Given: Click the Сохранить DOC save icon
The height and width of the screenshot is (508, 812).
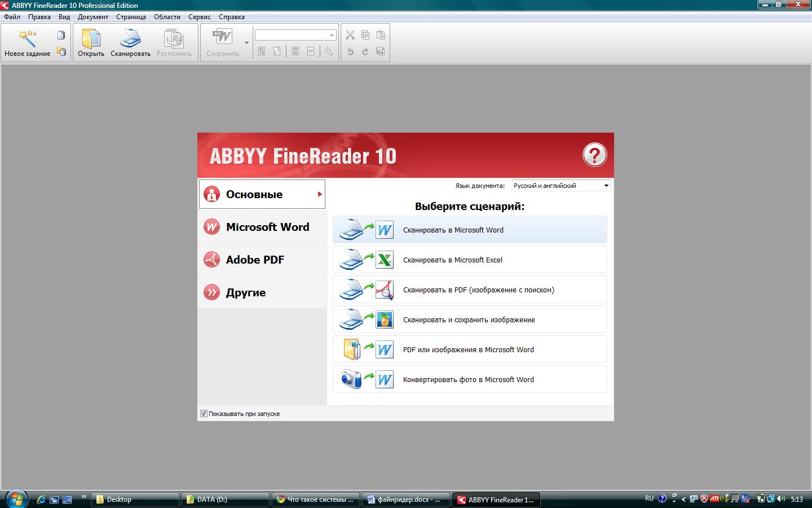Looking at the screenshot, I should (x=222, y=38).
